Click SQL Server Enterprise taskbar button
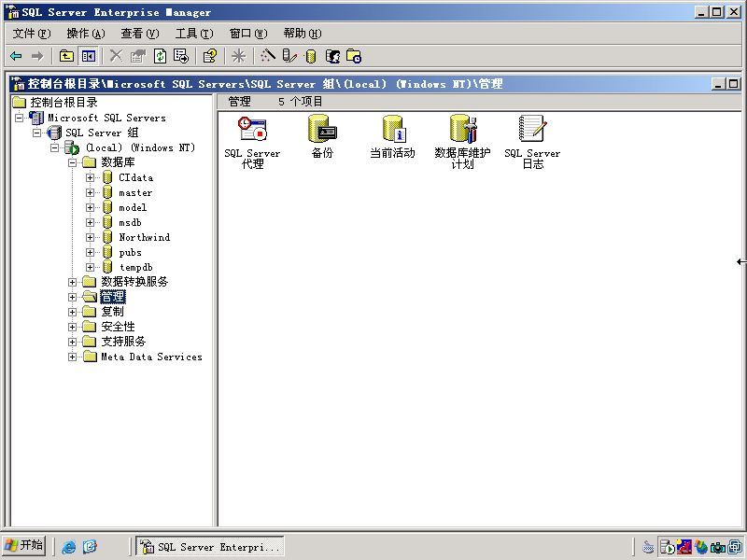Viewport: 747px width, 560px height. pyautogui.click(x=210, y=546)
